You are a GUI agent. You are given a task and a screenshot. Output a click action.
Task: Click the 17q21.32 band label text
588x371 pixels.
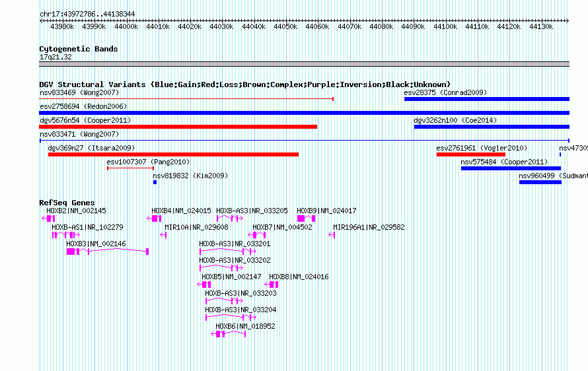[55, 57]
